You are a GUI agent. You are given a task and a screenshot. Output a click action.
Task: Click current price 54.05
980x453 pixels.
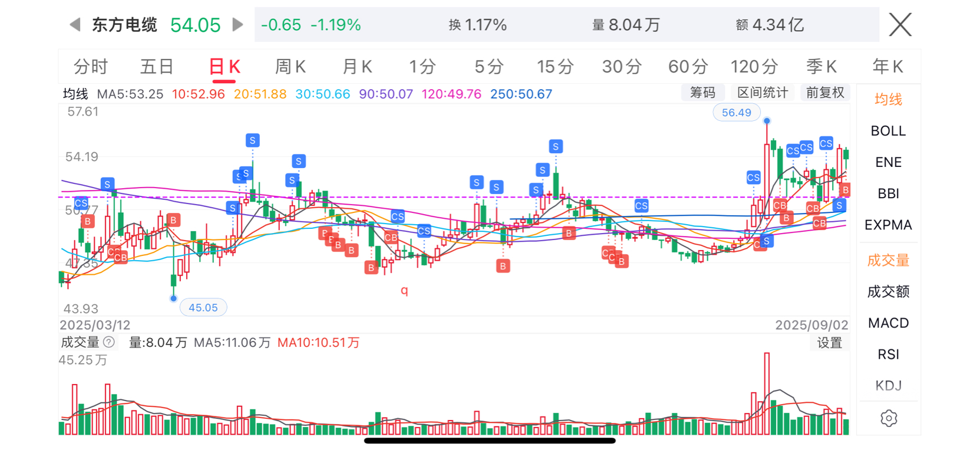coord(195,25)
